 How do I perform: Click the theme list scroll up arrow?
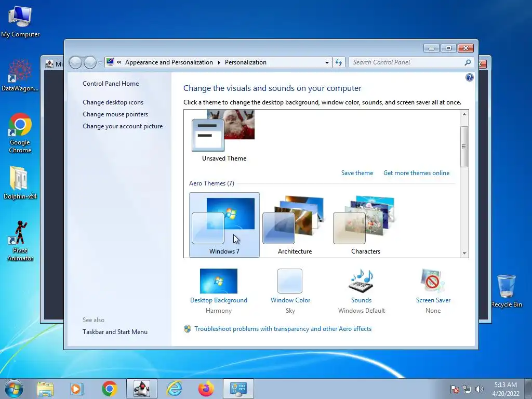[464, 114]
